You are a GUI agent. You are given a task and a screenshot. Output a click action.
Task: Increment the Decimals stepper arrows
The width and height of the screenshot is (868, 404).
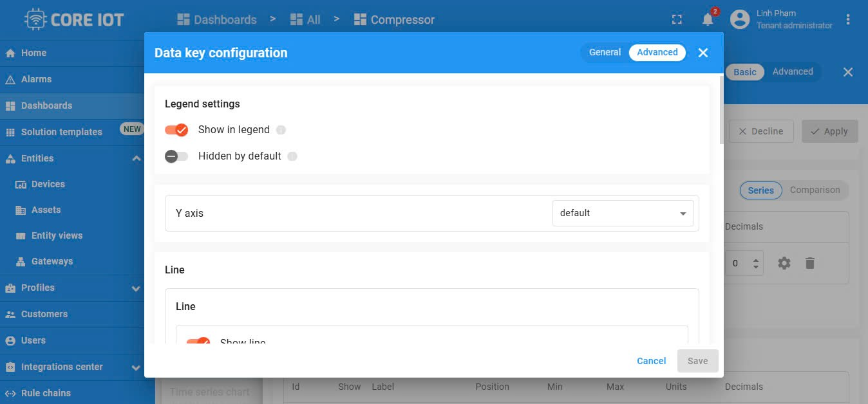[756, 259]
